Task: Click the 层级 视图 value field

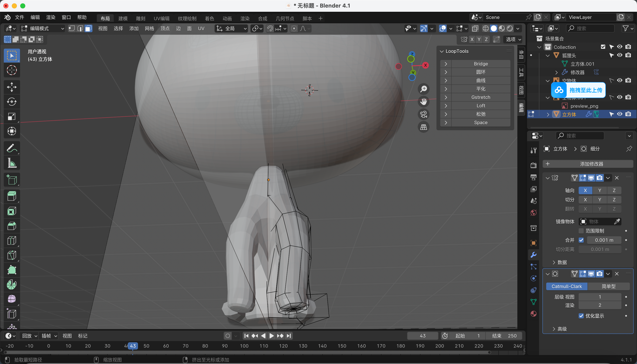Action: (x=600, y=297)
